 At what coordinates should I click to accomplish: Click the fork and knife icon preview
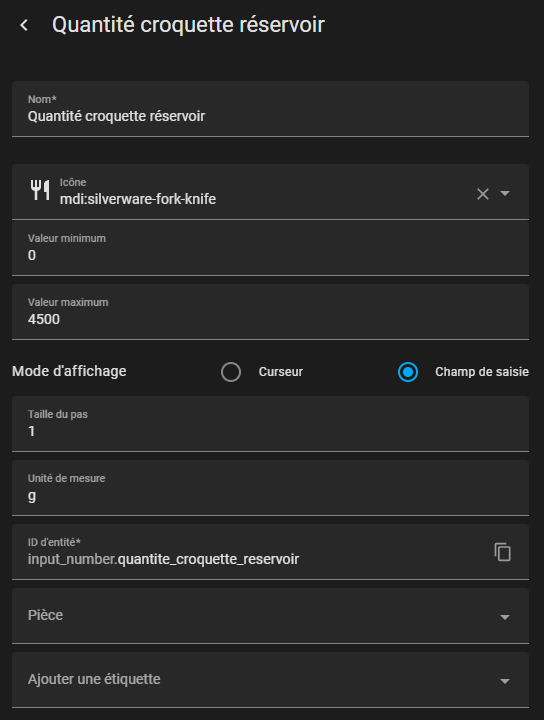40,190
